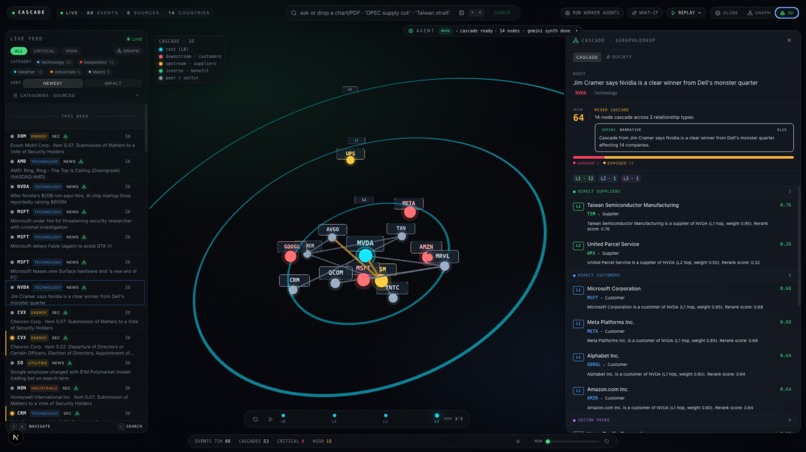Click the cascade icon on the SO row

[70, 363]
